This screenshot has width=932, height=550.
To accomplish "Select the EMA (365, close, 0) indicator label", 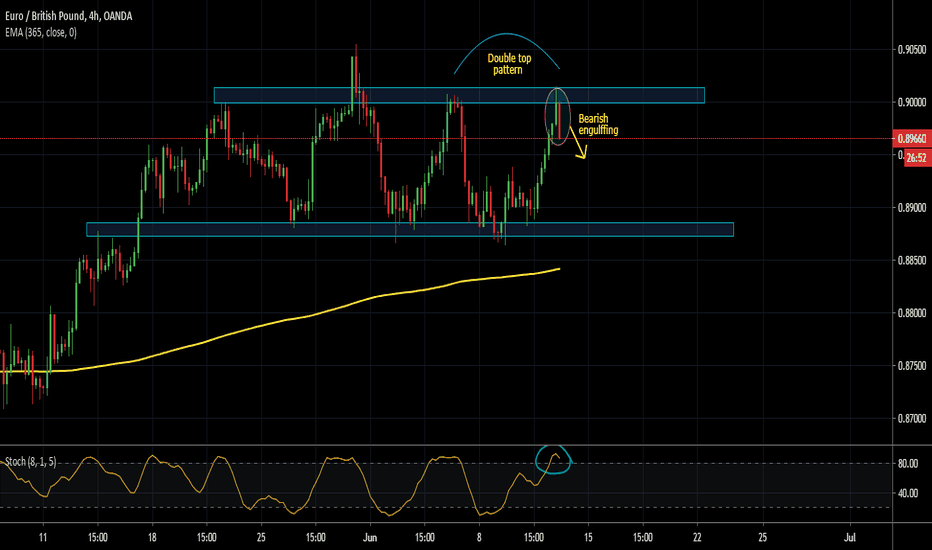I will coord(40,33).
